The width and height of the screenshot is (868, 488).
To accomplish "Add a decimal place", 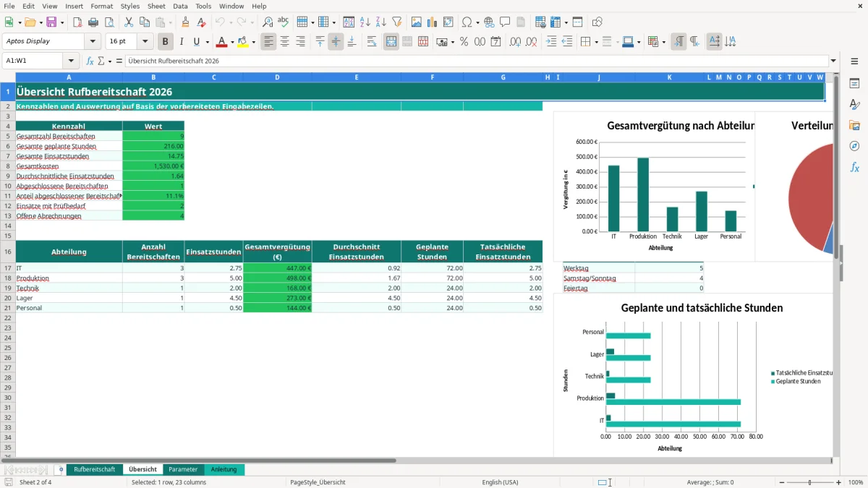I will pyautogui.click(x=516, y=42).
